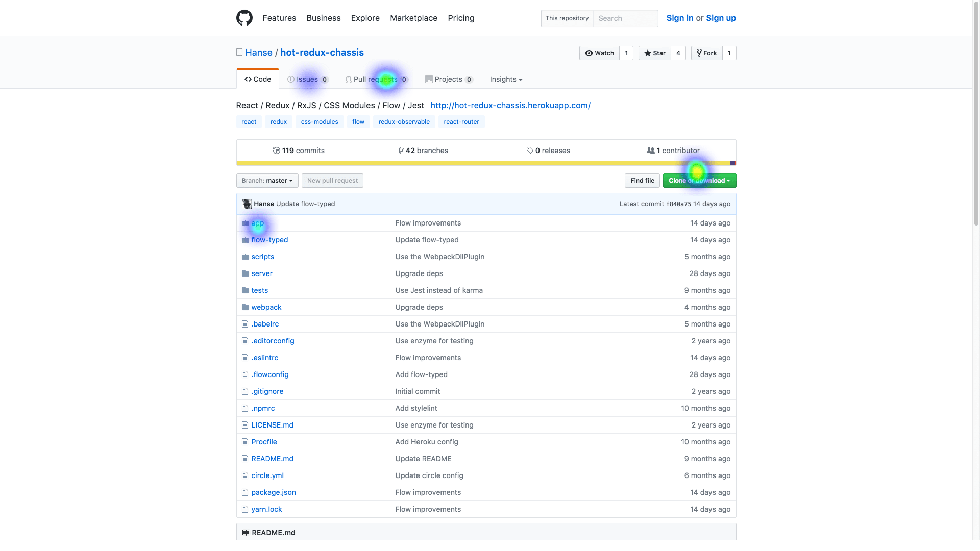Open the Explore menu item
This screenshot has width=980, height=551.
pos(365,18)
